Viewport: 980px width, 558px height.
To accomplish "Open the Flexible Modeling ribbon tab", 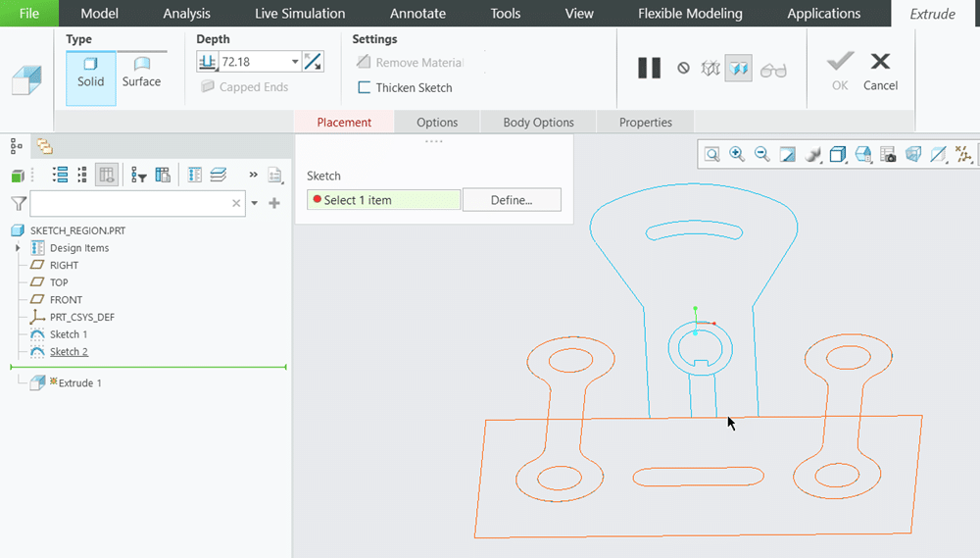I will pyautogui.click(x=690, y=14).
